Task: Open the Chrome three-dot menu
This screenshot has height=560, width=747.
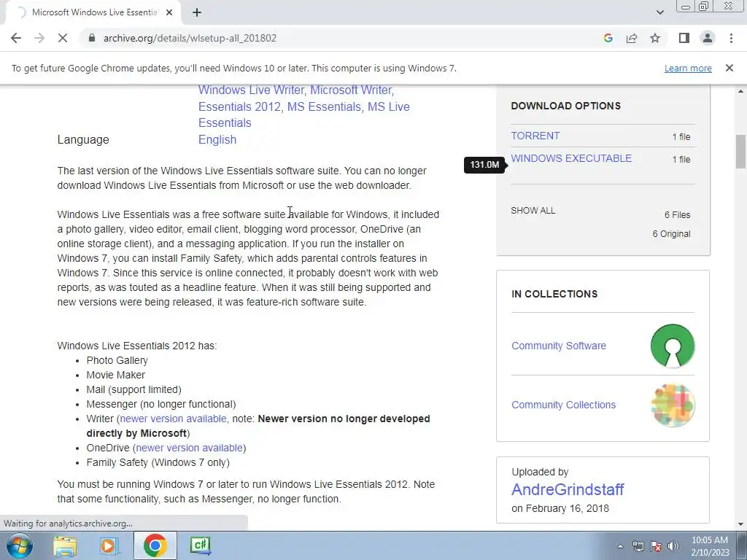Action: (x=731, y=38)
